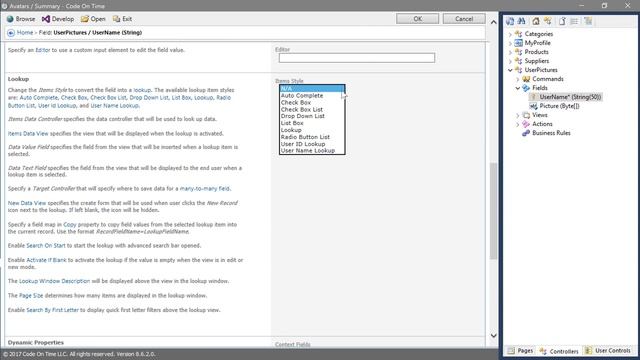This screenshot has width=640, height=360.
Task: Click the house icon in explorer toolbar
Action: pyautogui.click(x=536, y=21)
